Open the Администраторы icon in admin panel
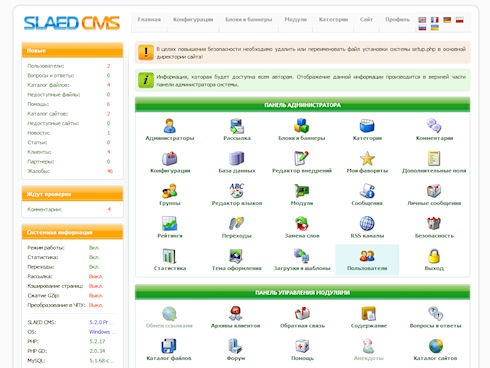Screen dimensions: 490x368 pyautogui.click(x=170, y=126)
